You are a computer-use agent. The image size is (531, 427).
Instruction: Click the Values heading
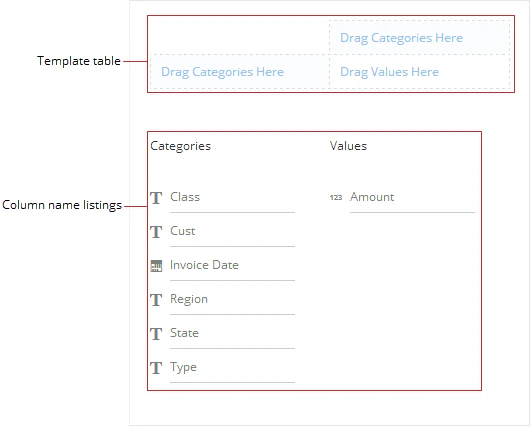(x=348, y=146)
